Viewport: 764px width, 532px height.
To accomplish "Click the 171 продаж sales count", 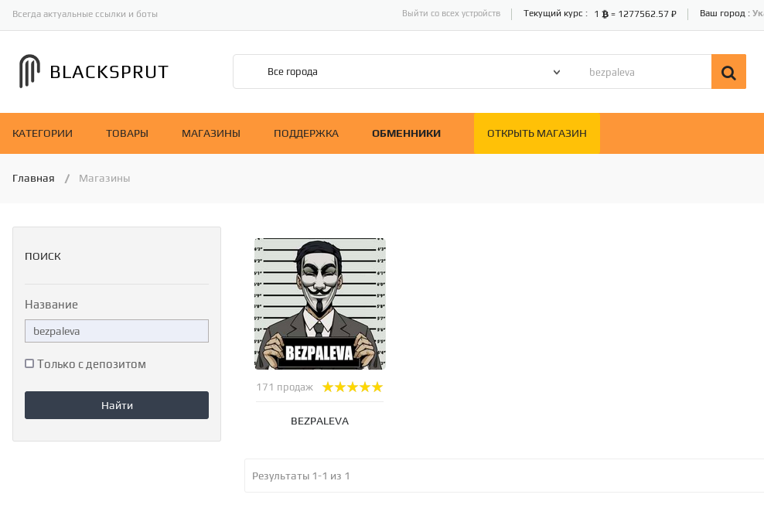I will point(285,387).
